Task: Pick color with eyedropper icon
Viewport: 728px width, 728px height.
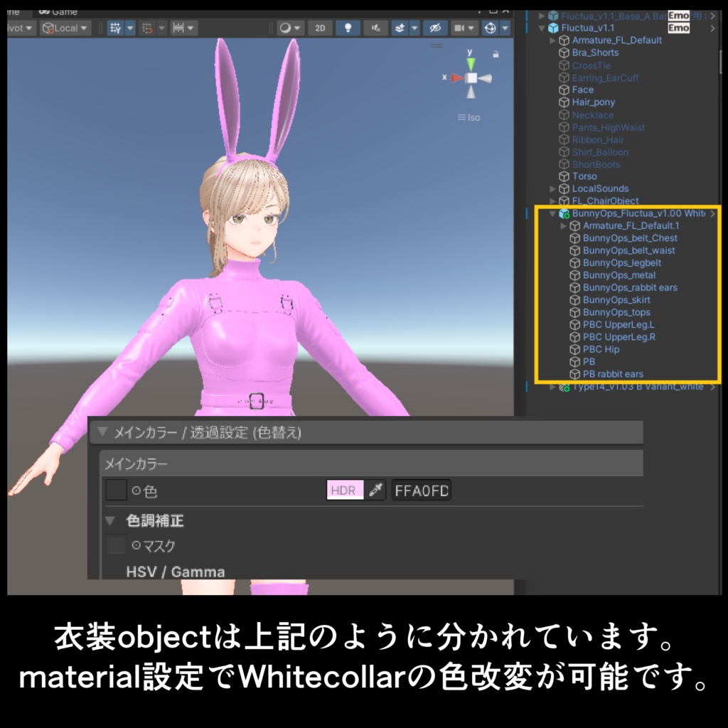Action: coord(375,491)
